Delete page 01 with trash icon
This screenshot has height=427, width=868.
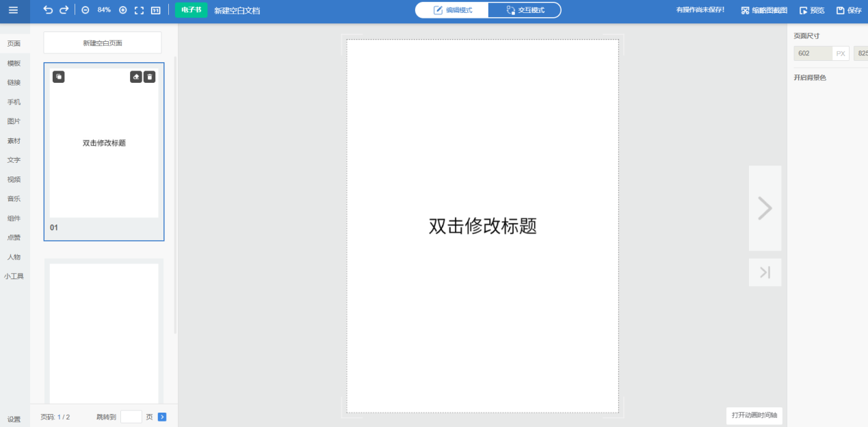pyautogui.click(x=150, y=77)
